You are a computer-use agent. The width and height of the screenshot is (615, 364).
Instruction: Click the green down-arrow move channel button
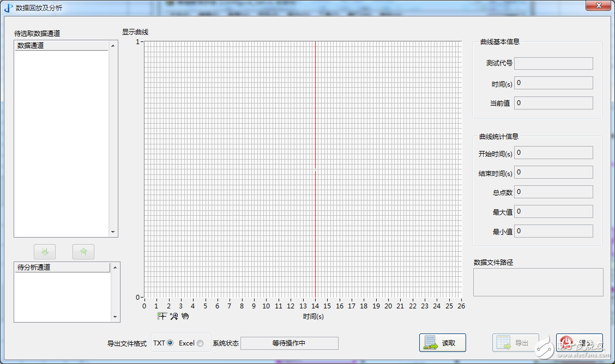tap(45, 252)
